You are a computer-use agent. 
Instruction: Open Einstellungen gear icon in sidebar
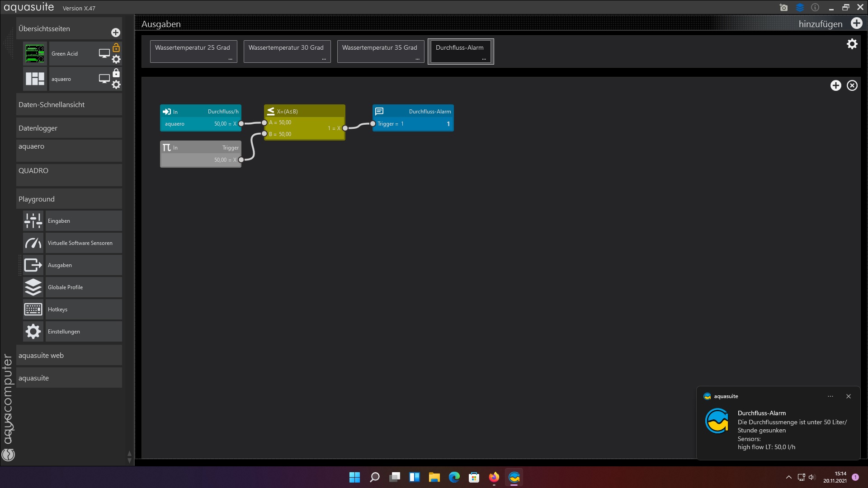33,332
